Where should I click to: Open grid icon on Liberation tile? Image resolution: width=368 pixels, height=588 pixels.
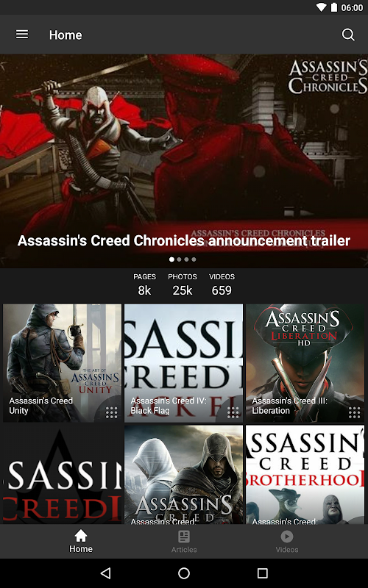[x=354, y=412]
